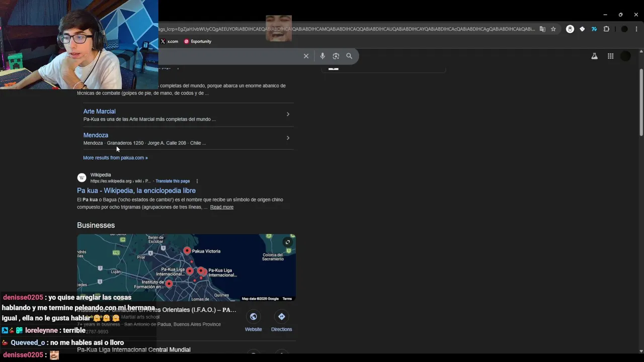Translate this page via address bar icon
Viewport: 644px width, 362px height.
[542, 29]
